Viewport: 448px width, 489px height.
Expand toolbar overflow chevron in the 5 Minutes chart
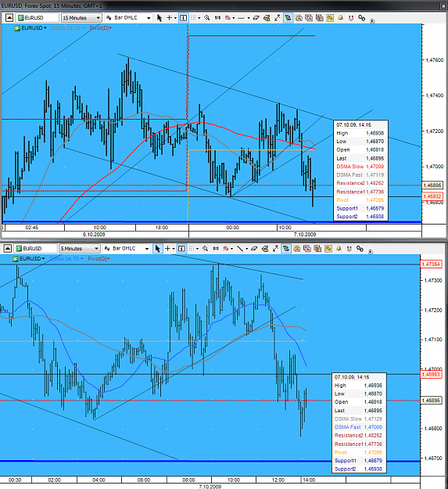coord(371,251)
